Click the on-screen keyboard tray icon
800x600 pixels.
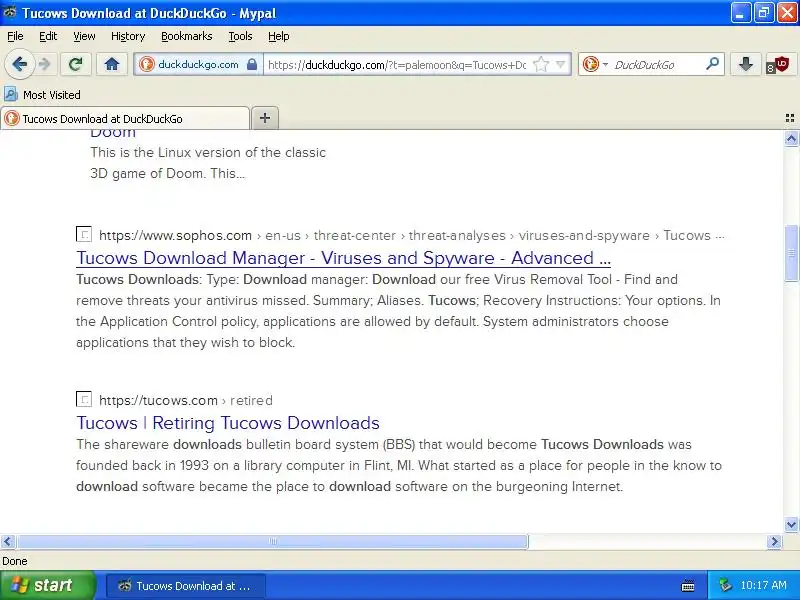click(688, 586)
